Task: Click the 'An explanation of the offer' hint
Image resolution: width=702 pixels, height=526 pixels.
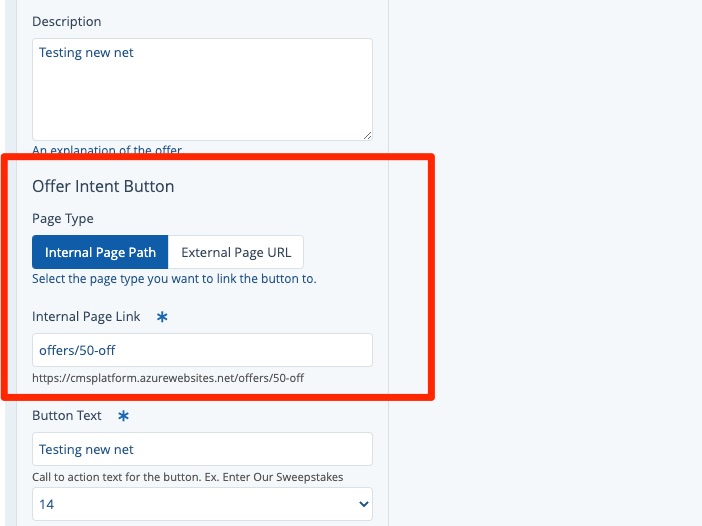Action: click(107, 150)
